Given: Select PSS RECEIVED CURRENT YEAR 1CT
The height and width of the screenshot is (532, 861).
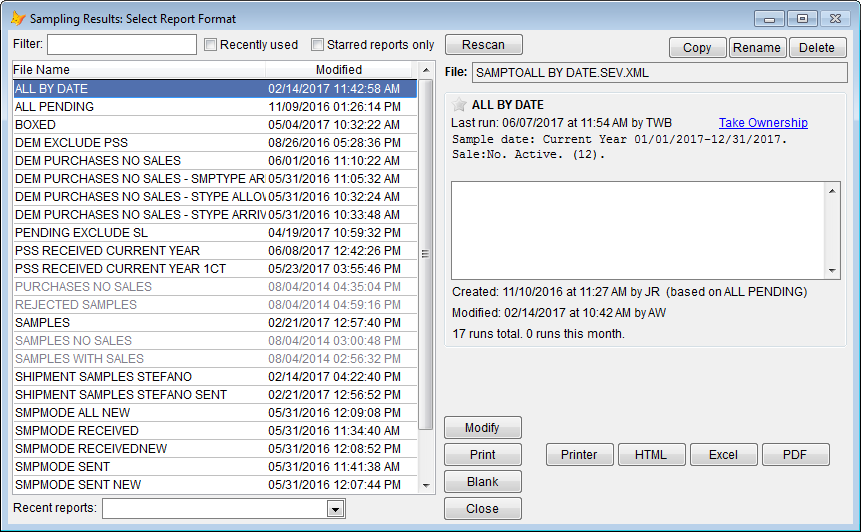Looking at the screenshot, I should point(215,268).
